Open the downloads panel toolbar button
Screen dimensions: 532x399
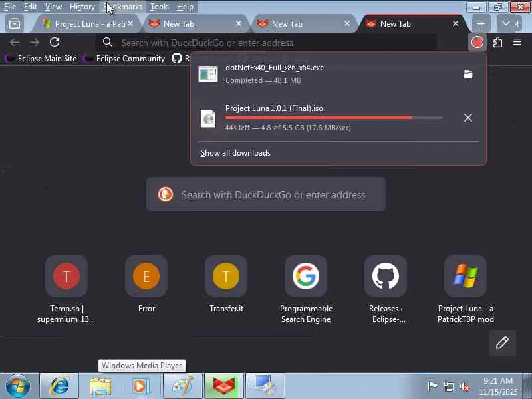[477, 42]
